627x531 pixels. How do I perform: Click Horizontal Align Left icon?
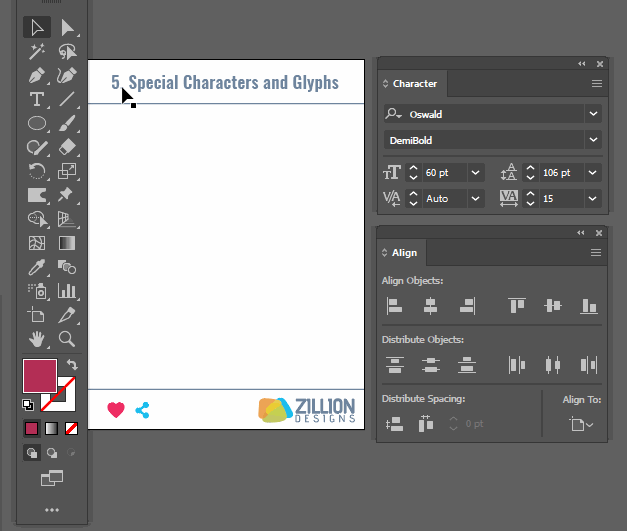394,306
